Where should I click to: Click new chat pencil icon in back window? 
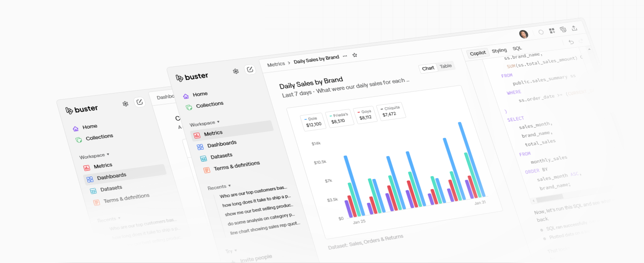click(140, 102)
